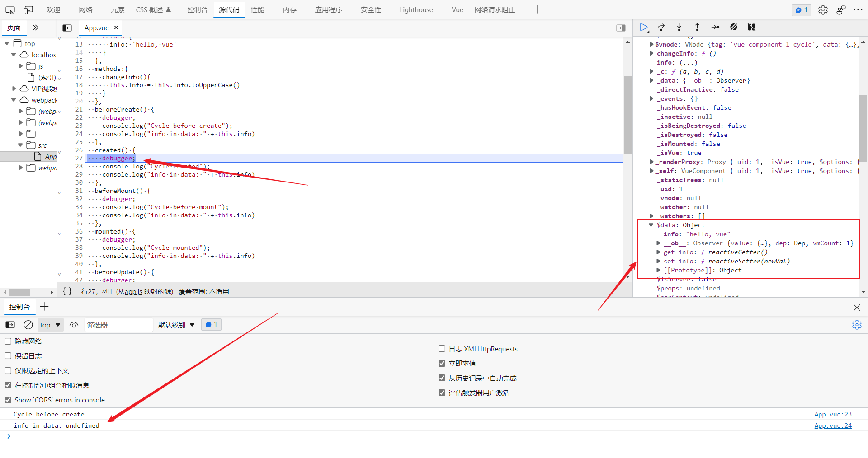The height and width of the screenshot is (458, 868).
Task: Open the default log levels dropdown
Action: (x=176, y=325)
